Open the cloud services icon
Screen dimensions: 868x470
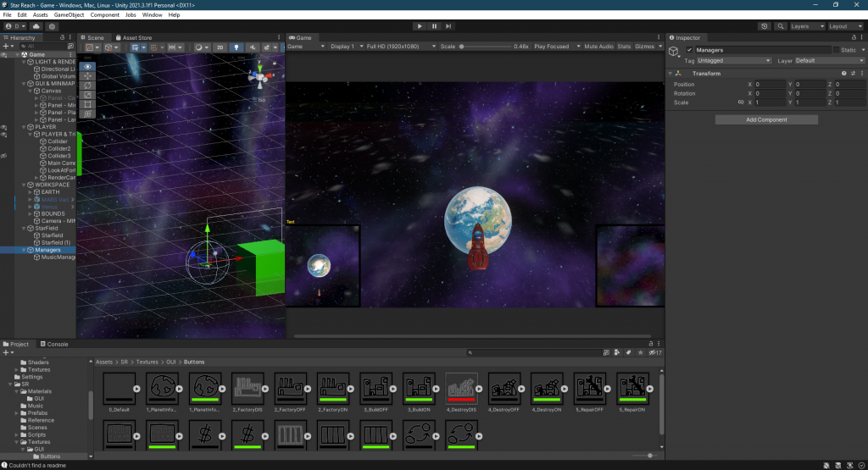36,26
